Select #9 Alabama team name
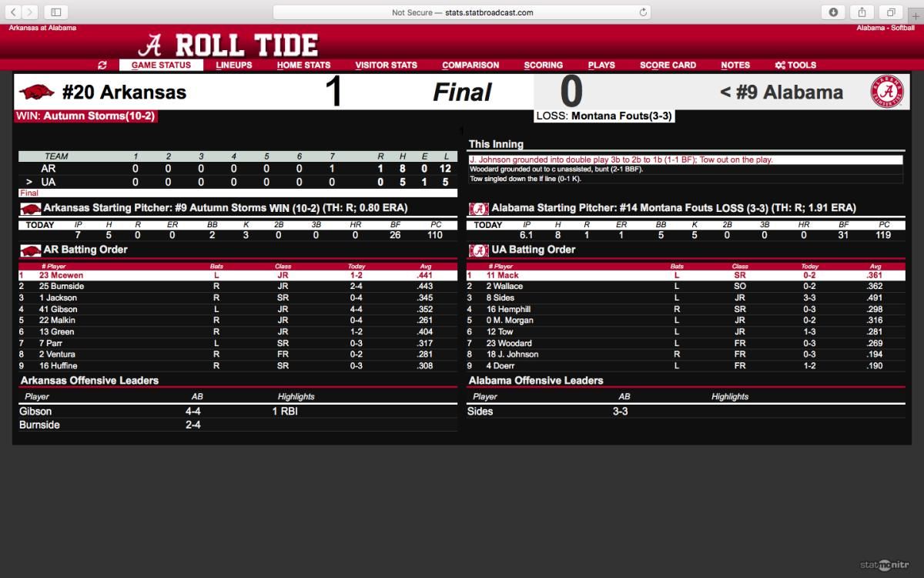 click(789, 92)
